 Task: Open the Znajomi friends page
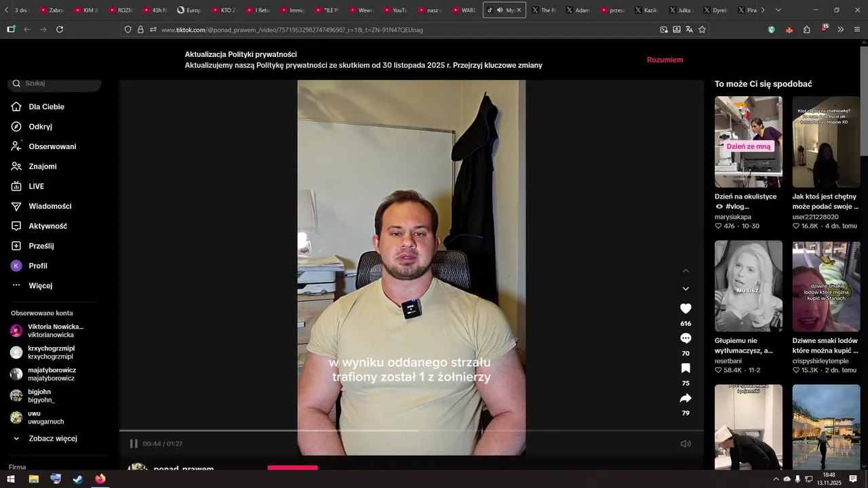[34, 166]
